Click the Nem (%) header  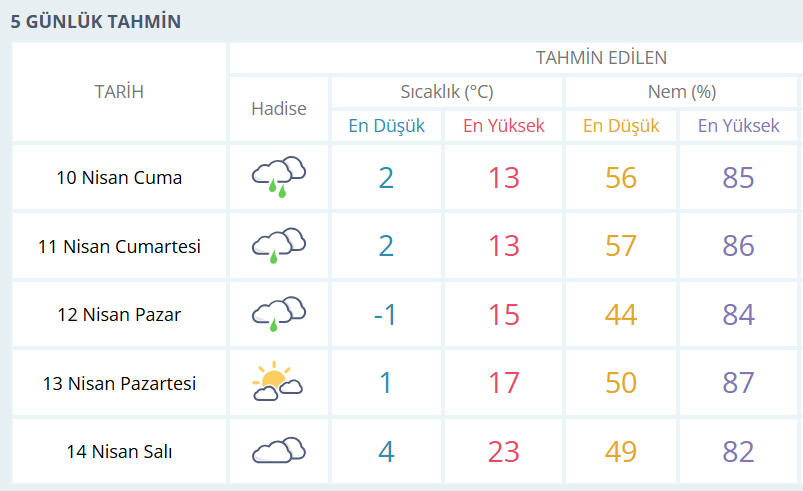coord(681,92)
